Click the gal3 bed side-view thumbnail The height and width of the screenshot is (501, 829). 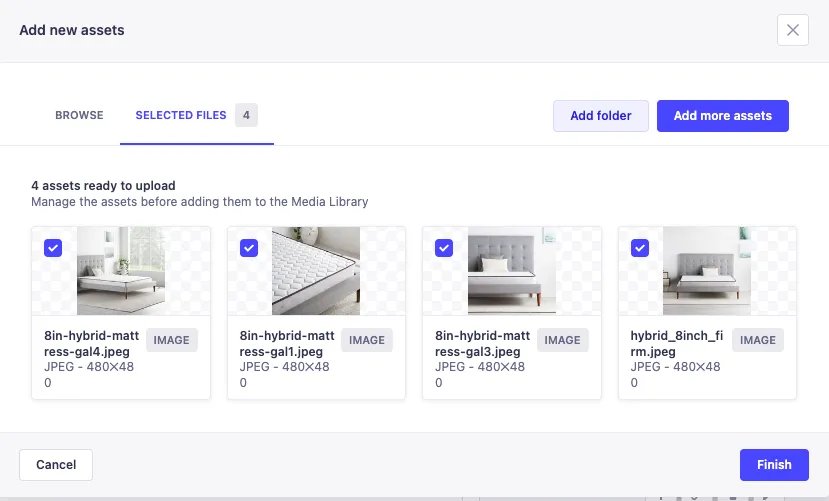click(512, 271)
